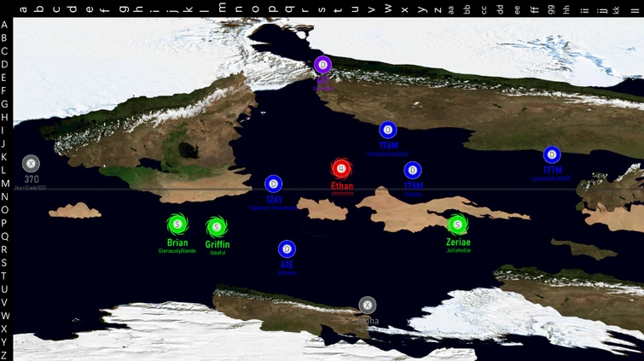Screen dimensions: 644x361
Task: Click row label uppercase M
Action: pyautogui.click(x=5, y=183)
